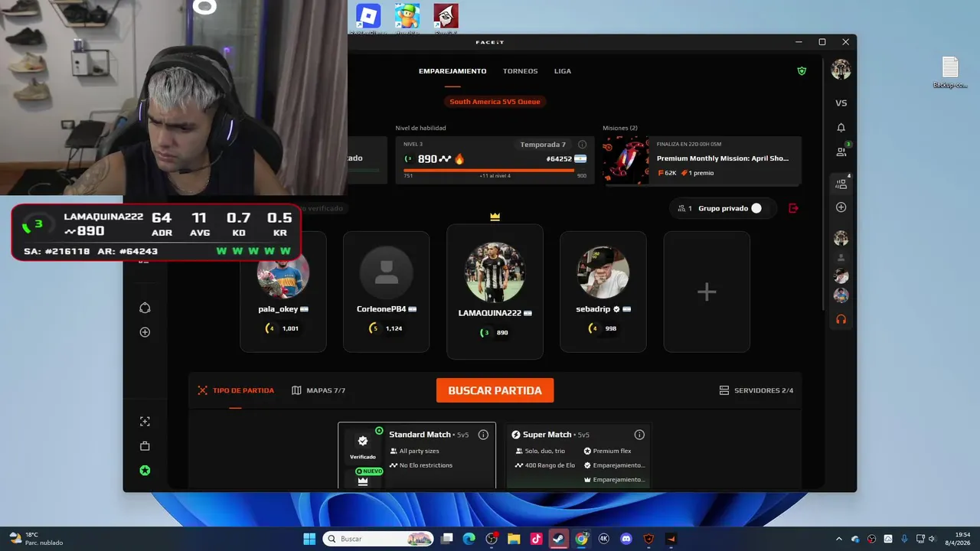Open pala_okey player card
The height and width of the screenshot is (551, 980).
point(283,292)
